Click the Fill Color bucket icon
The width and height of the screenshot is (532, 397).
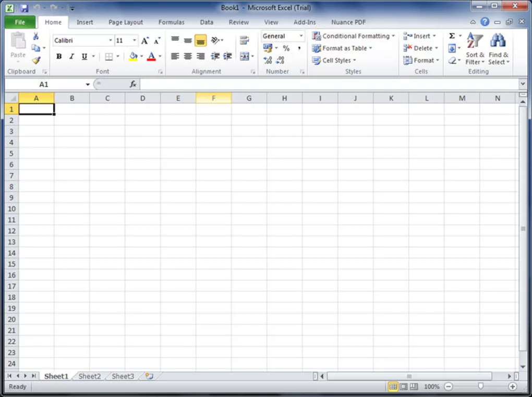click(133, 57)
